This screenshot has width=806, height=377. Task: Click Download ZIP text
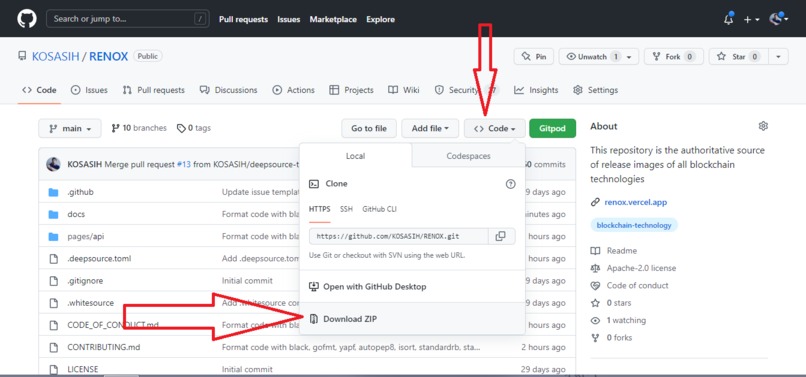point(350,319)
